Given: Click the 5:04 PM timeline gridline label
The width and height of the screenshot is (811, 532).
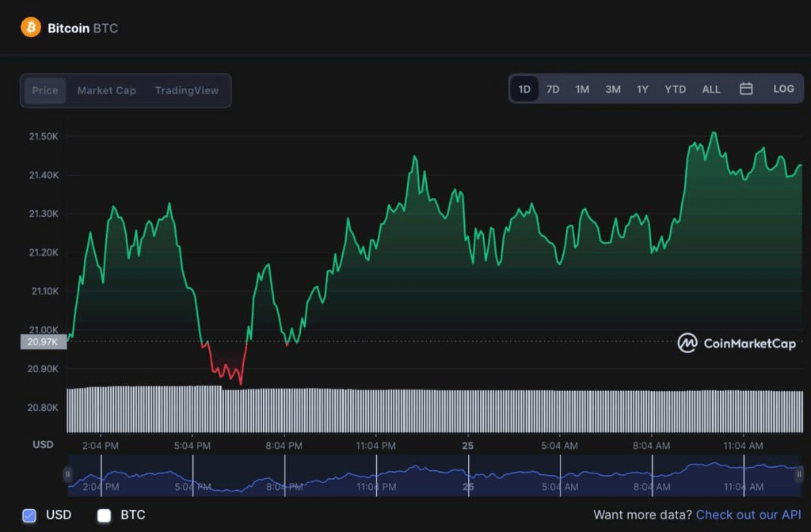Looking at the screenshot, I should click(x=192, y=446).
